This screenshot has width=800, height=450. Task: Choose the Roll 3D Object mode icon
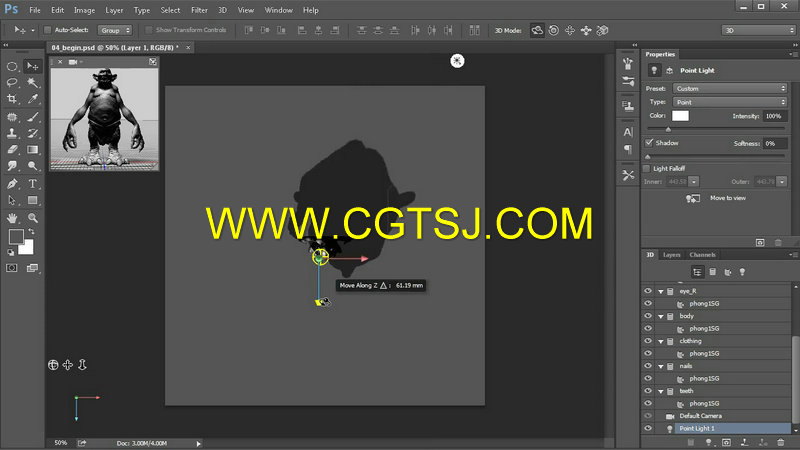[x=554, y=31]
